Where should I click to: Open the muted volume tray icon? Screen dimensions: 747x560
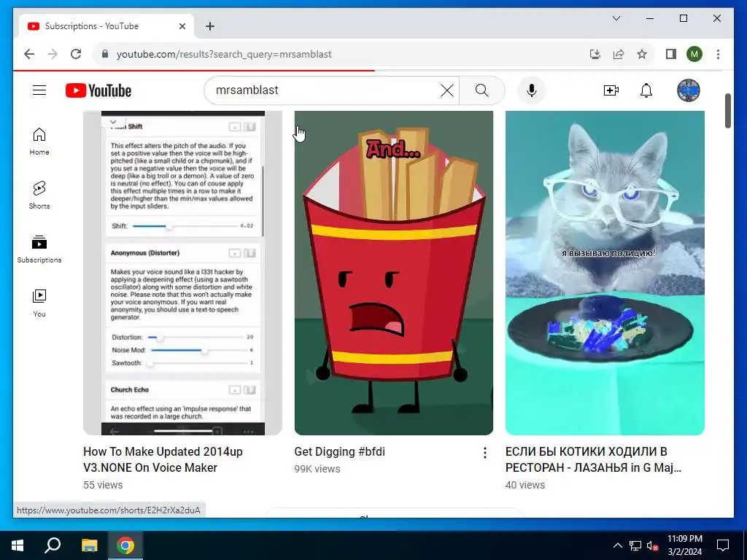coord(653,545)
